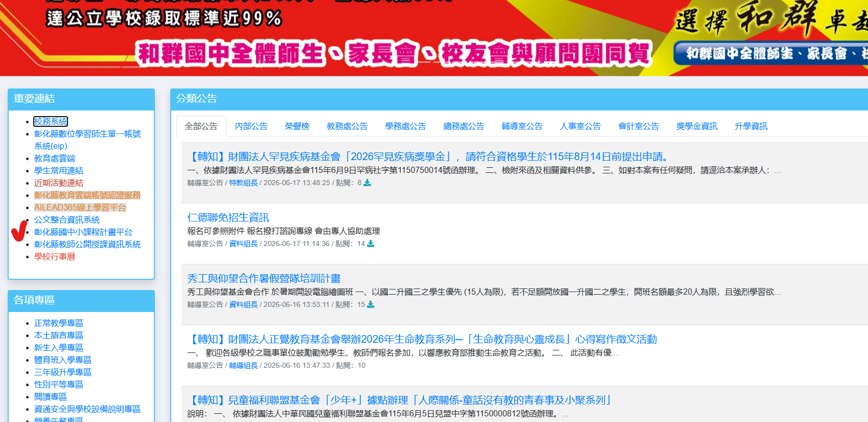
Task: Open 彰化縣國中小課程計畫平台 link
Action: pyautogui.click(x=83, y=232)
